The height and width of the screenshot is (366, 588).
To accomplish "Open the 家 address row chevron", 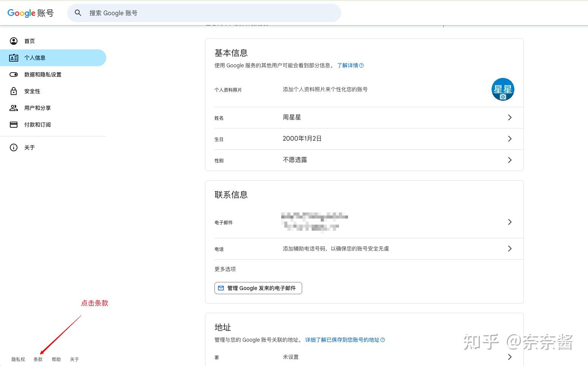I will coord(510,357).
